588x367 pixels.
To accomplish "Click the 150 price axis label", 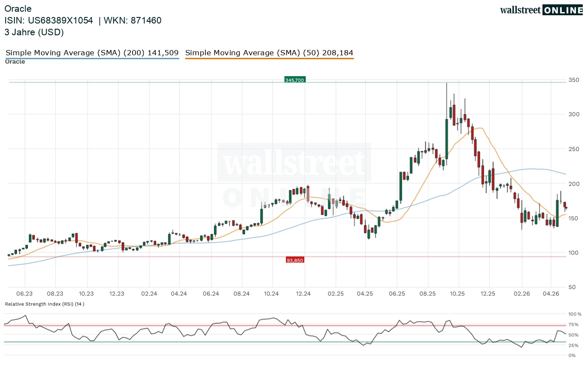I will [x=573, y=218].
